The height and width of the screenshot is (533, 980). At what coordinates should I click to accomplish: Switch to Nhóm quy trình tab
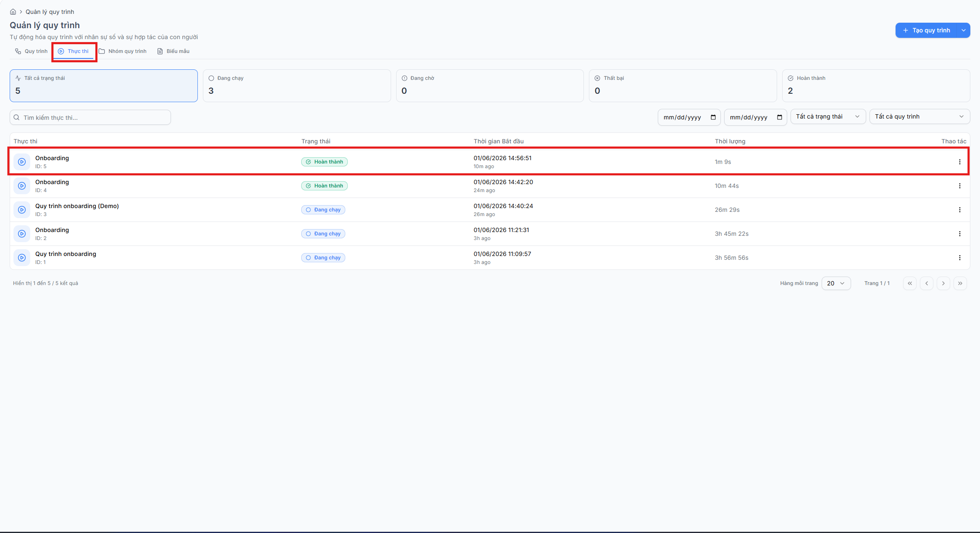(123, 51)
